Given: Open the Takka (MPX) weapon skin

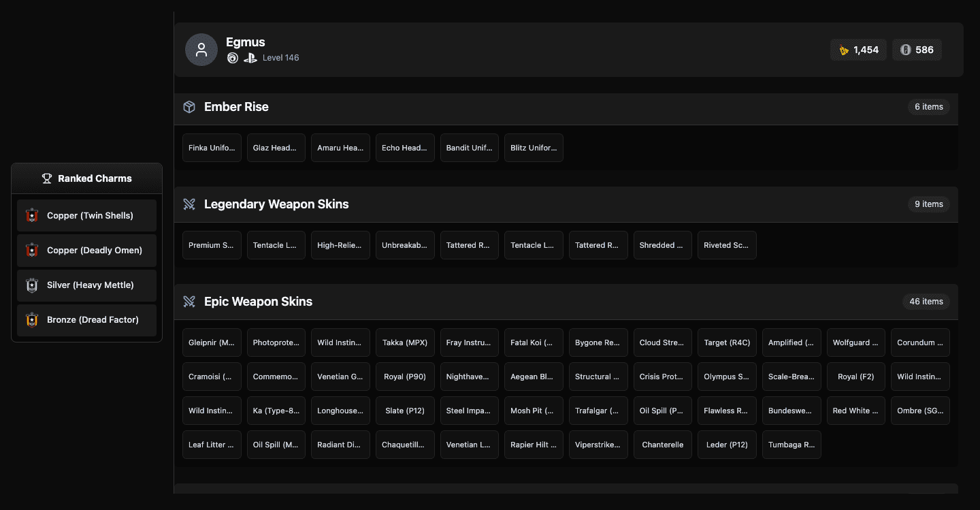Looking at the screenshot, I should click(x=405, y=342).
